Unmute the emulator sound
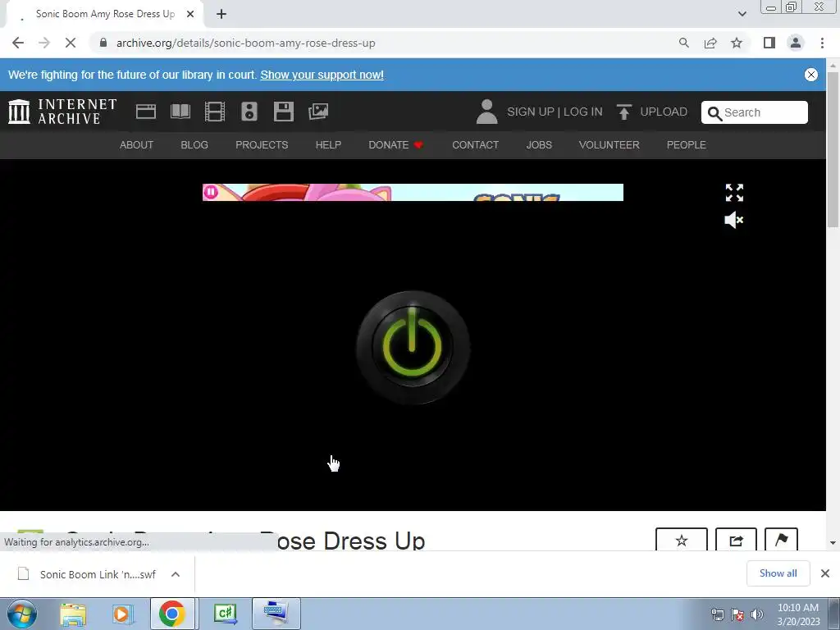 (734, 220)
